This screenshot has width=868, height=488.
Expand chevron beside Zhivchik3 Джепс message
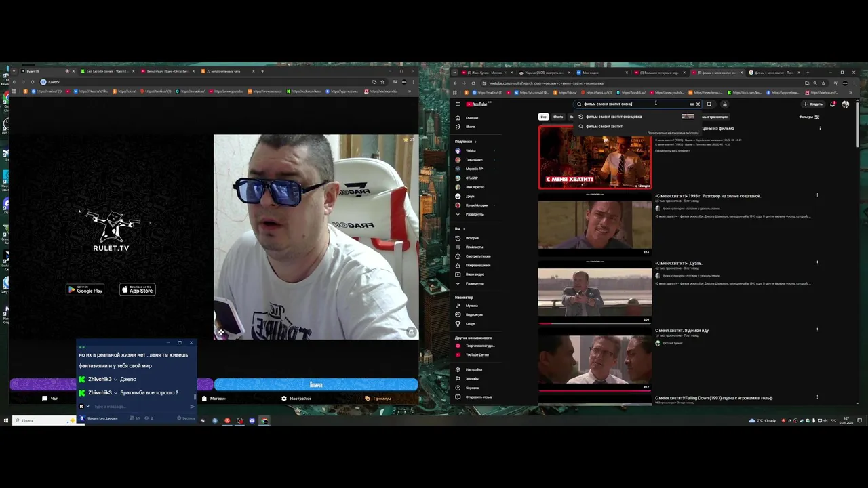115,380
